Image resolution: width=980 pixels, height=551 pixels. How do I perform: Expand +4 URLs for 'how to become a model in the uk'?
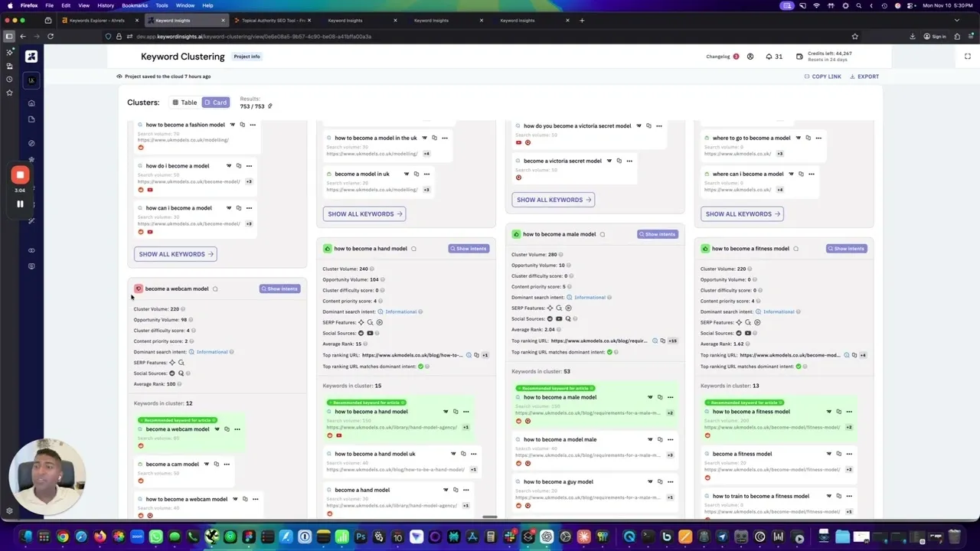coord(426,154)
